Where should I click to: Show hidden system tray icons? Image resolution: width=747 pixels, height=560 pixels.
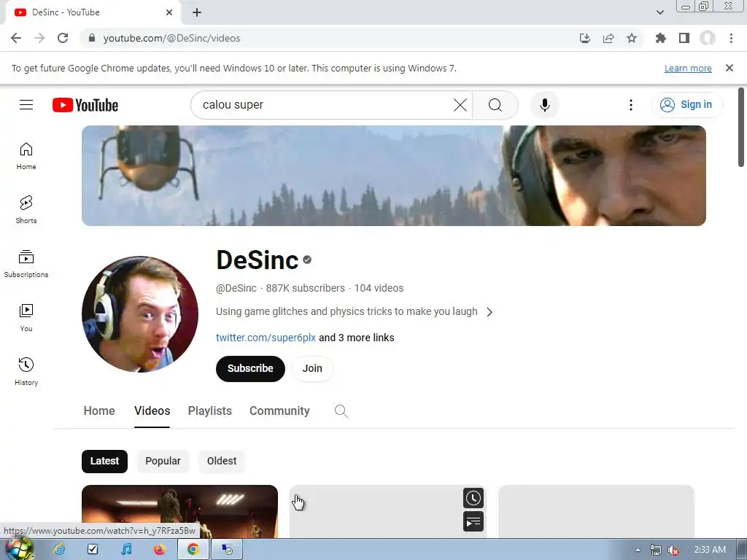638,550
